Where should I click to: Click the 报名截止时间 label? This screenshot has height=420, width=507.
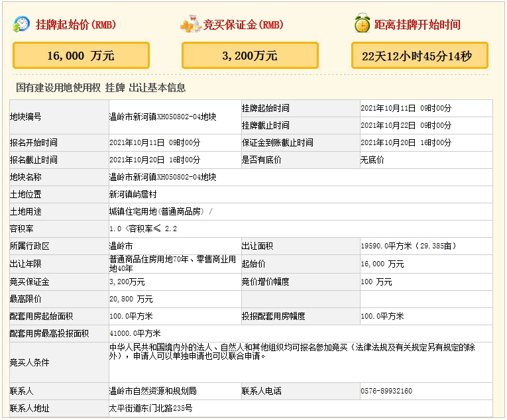pyautogui.click(x=34, y=160)
